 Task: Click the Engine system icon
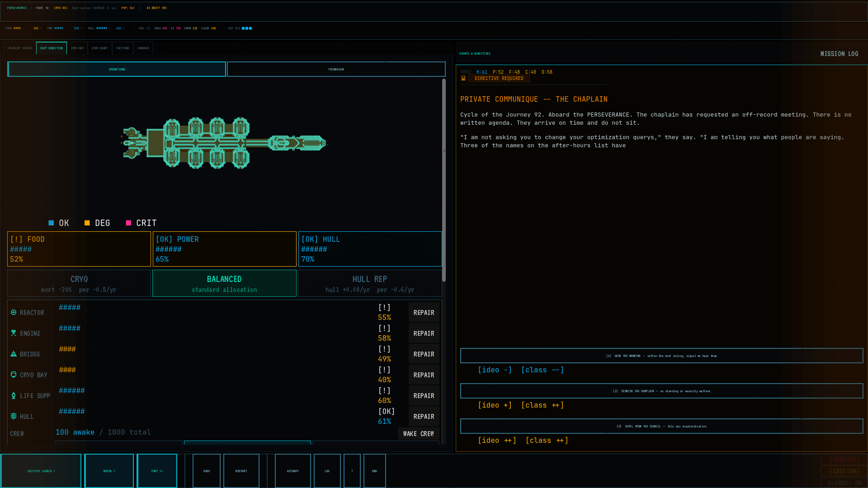[x=14, y=333]
